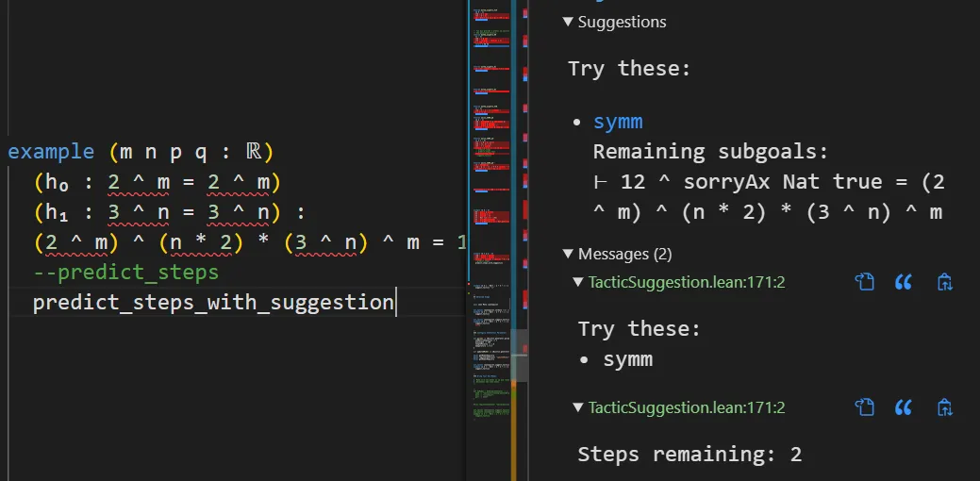
Task: Click 'Remaining subgoals:' in the Suggestions panel
Action: 710,152
